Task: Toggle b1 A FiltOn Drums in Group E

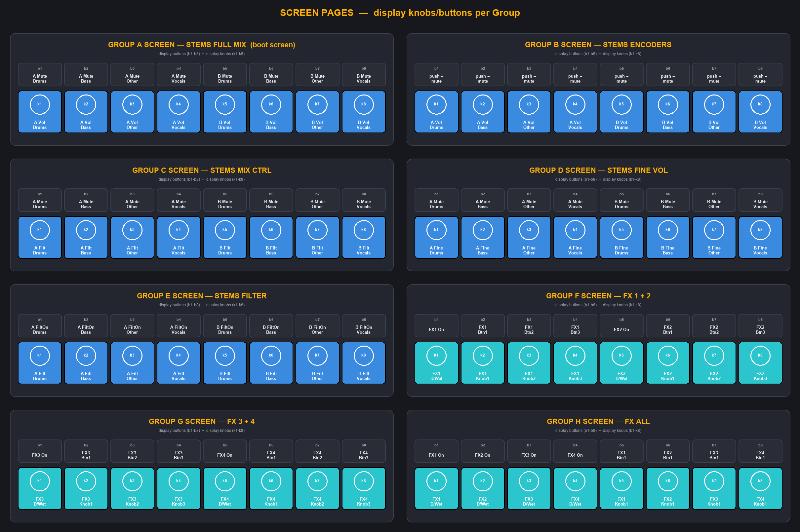Action: 40,325
